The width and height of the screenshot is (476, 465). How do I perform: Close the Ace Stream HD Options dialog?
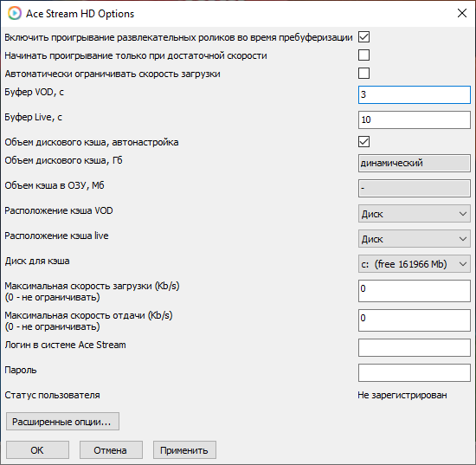click(462, 13)
